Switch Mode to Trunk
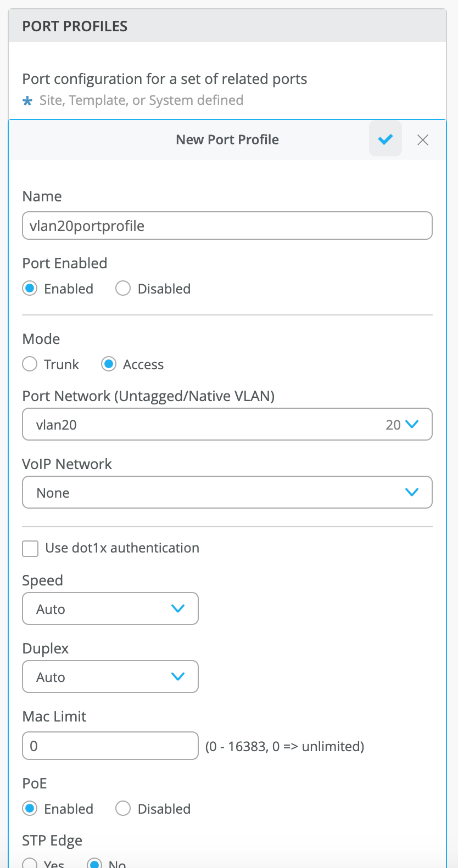The width and height of the screenshot is (458, 868). (30, 364)
